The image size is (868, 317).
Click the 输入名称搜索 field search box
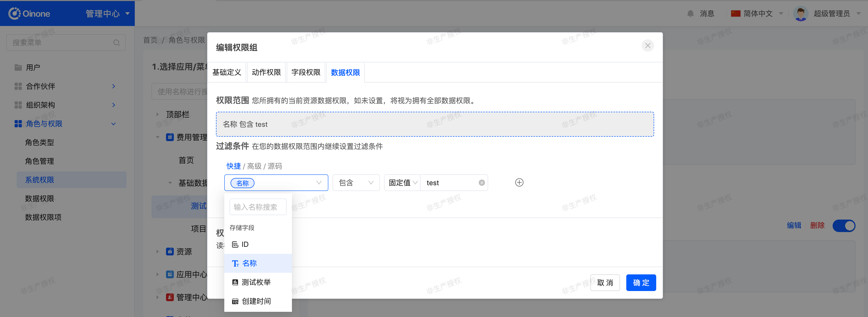(258, 207)
